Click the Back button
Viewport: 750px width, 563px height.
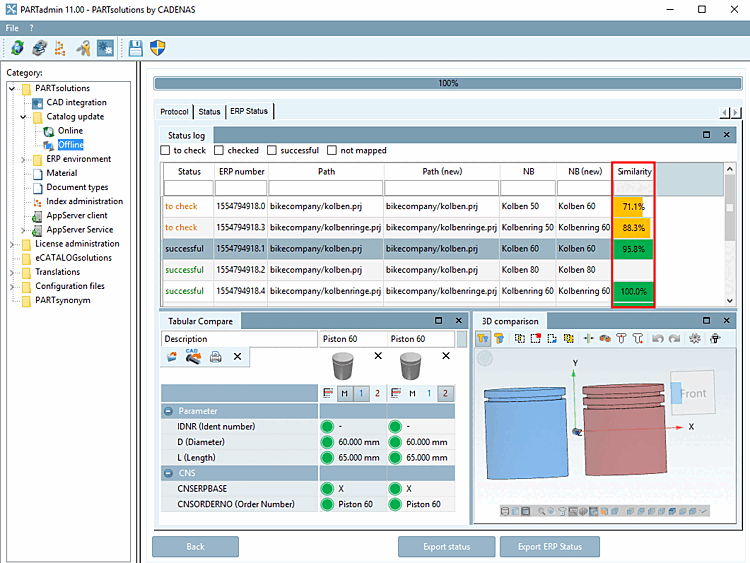pos(195,547)
